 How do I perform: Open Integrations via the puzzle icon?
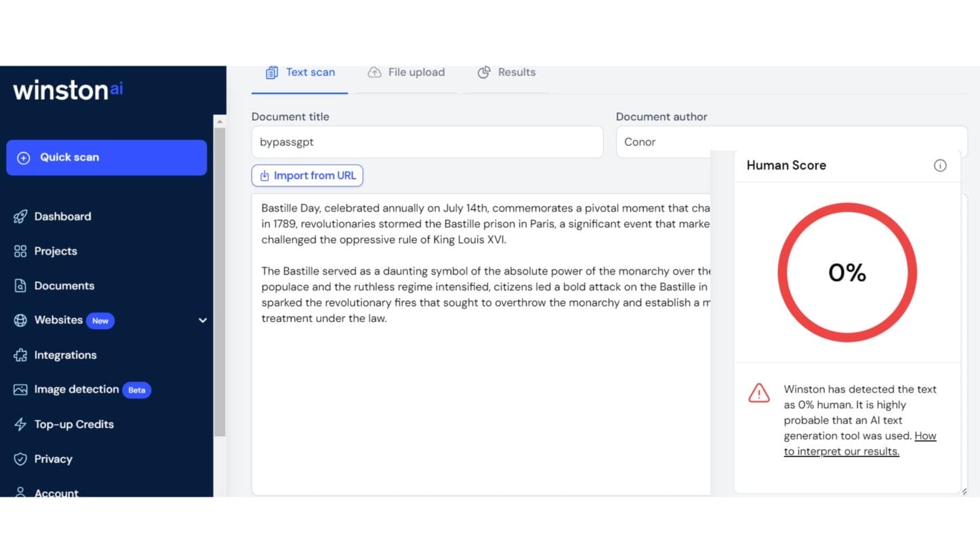[20, 355]
